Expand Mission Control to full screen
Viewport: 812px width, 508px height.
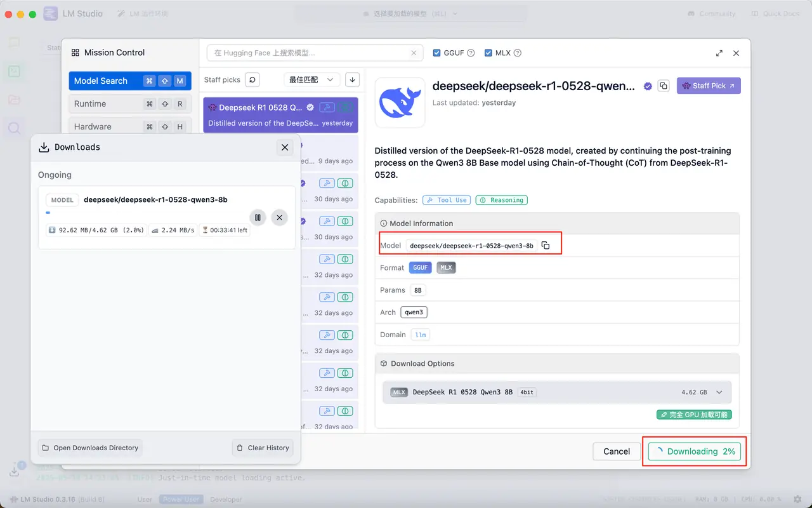pyautogui.click(x=719, y=53)
